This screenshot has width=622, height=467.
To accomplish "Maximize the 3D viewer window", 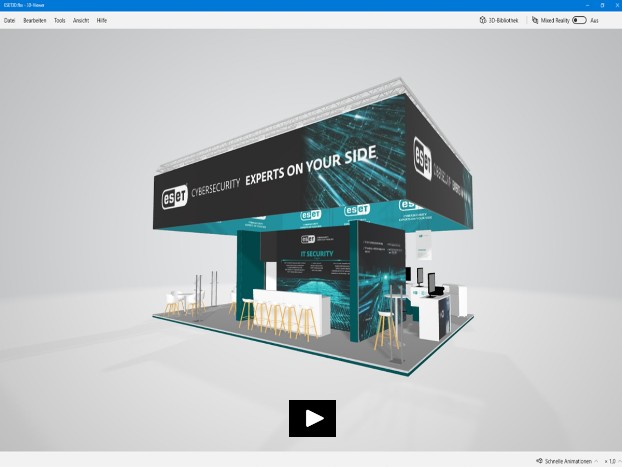I will click(601, 5).
